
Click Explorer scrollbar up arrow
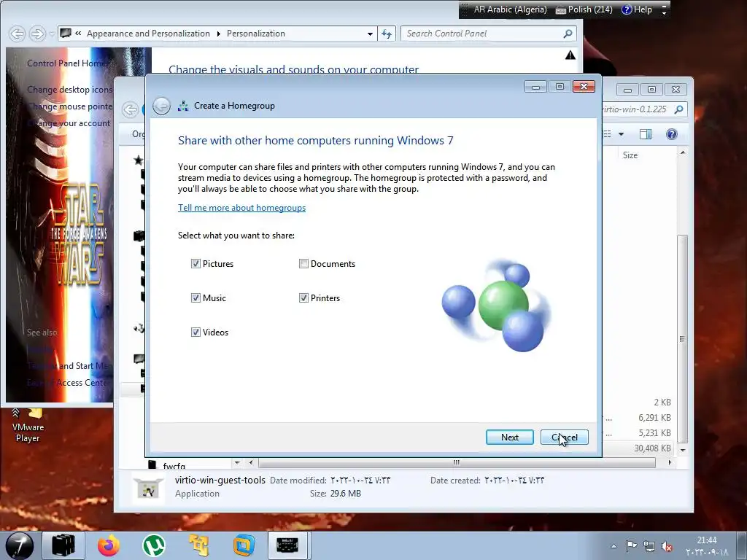point(683,153)
